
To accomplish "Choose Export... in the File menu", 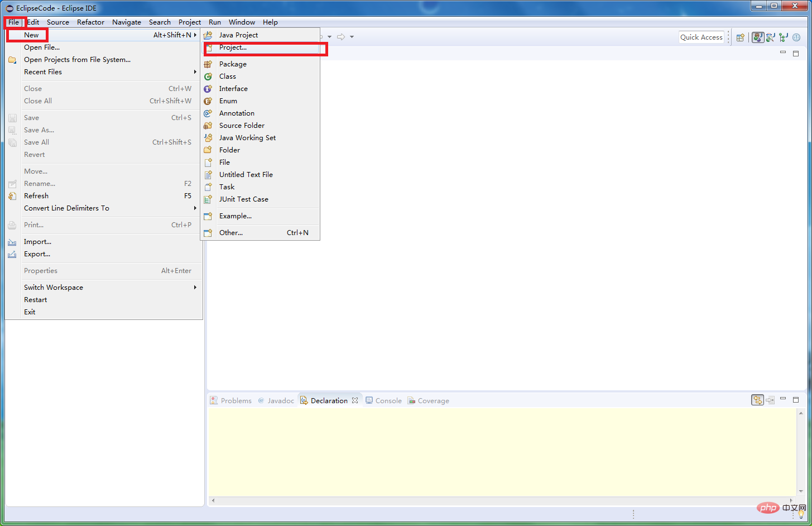I will [103, 254].
